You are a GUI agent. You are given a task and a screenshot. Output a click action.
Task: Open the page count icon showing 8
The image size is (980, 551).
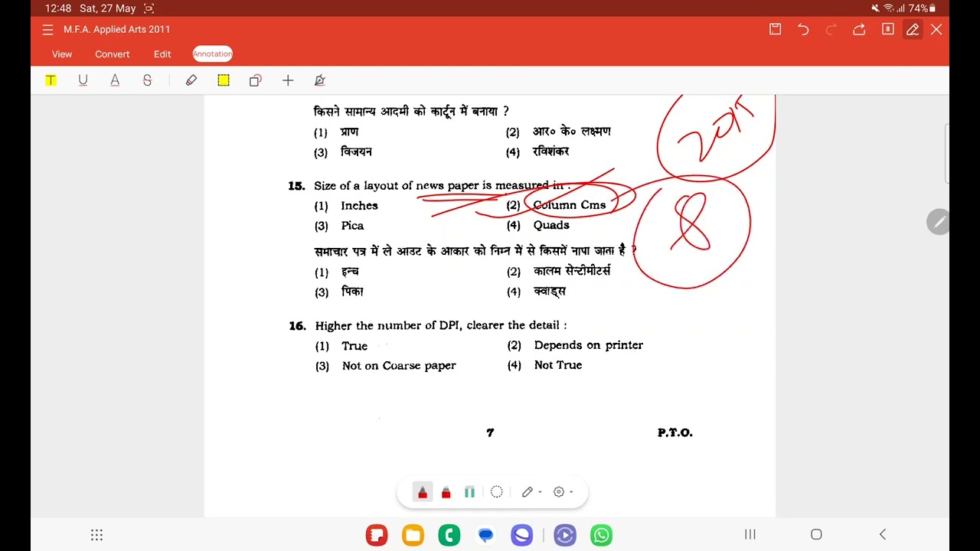tap(887, 29)
